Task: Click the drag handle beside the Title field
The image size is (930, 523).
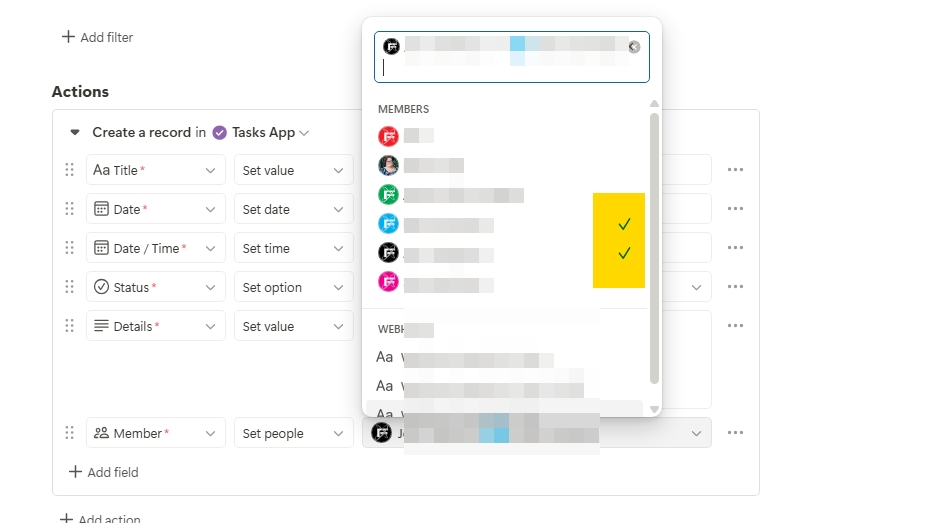Action: tap(69, 170)
